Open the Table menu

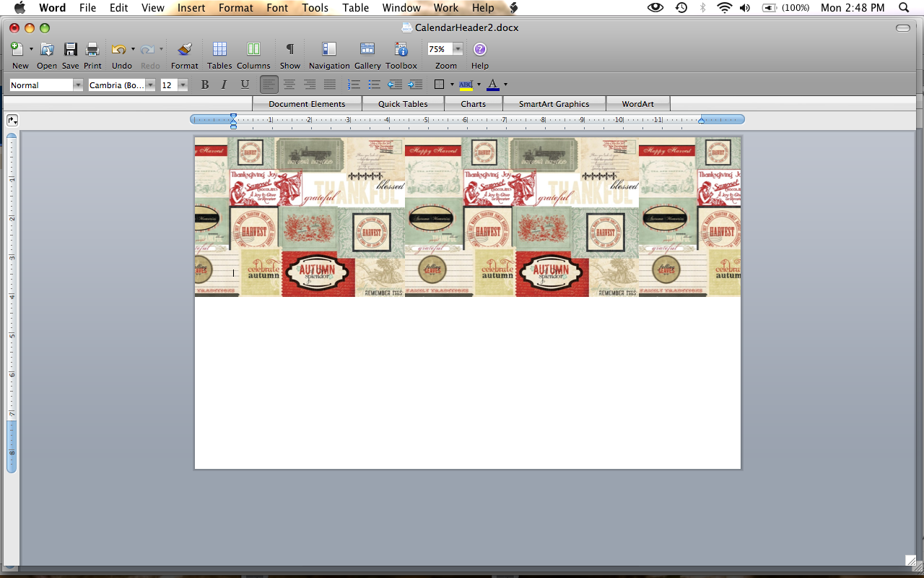point(355,8)
